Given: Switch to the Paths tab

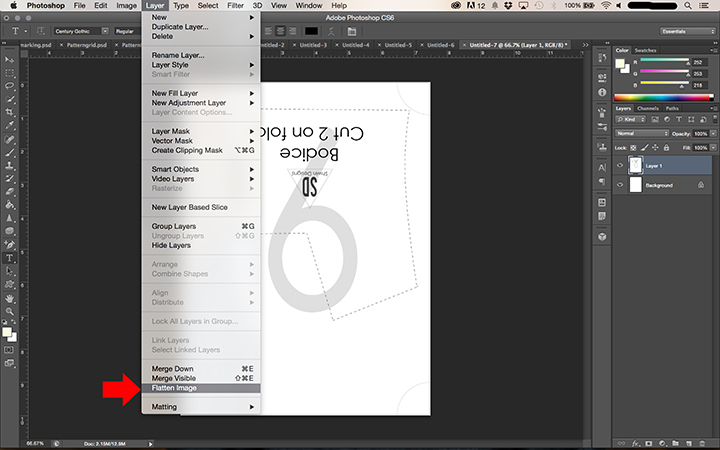Looking at the screenshot, I should 672,108.
